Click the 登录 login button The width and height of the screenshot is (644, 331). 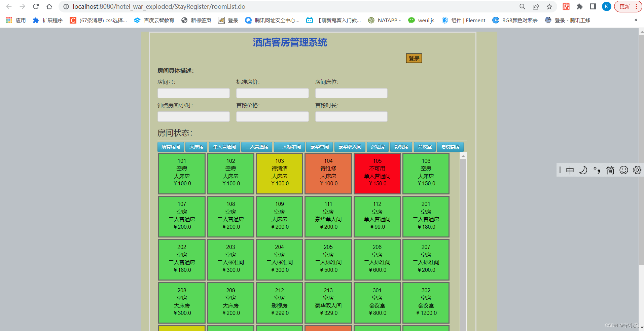[x=414, y=59]
